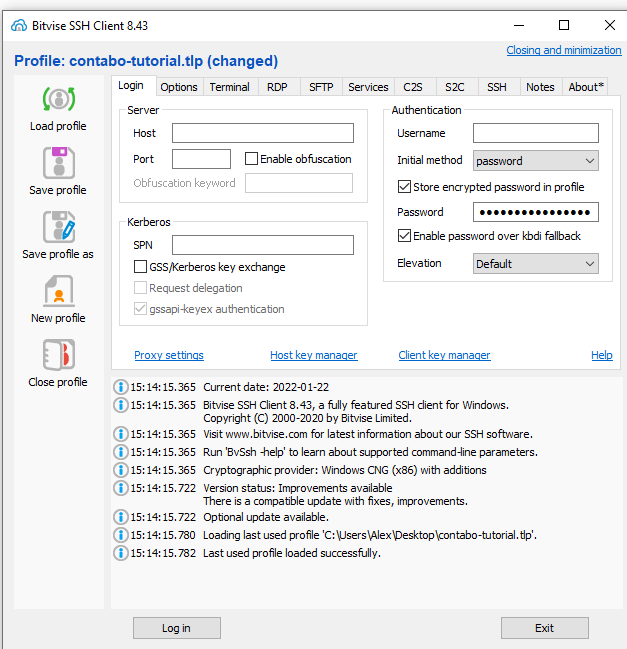The width and height of the screenshot is (627, 649).
Task: Click the Close profile icon
Action: click(59, 355)
